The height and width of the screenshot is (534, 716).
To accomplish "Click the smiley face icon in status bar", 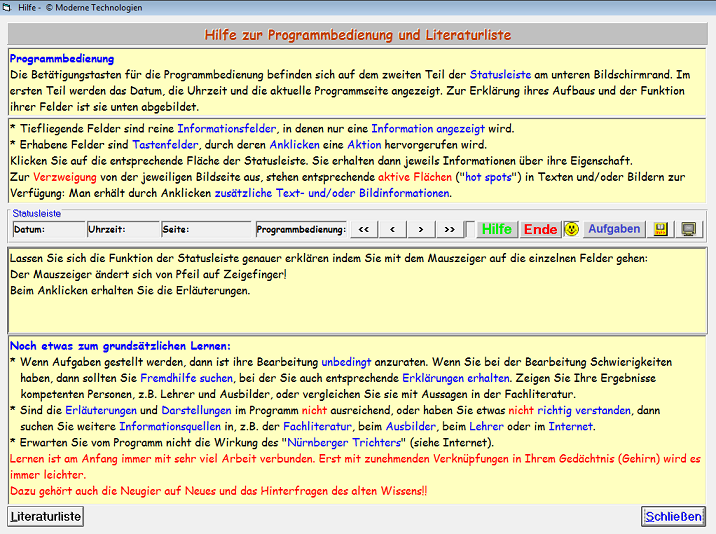I will tap(571, 229).
